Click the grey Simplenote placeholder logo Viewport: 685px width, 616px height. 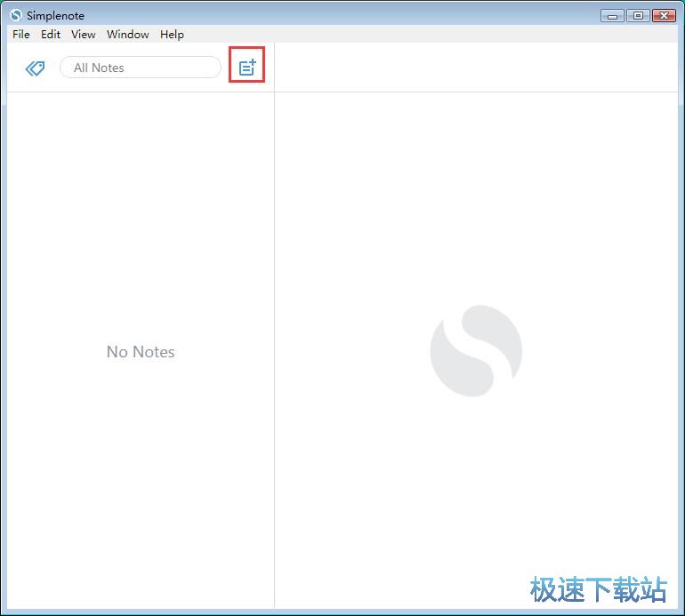point(476,351)
